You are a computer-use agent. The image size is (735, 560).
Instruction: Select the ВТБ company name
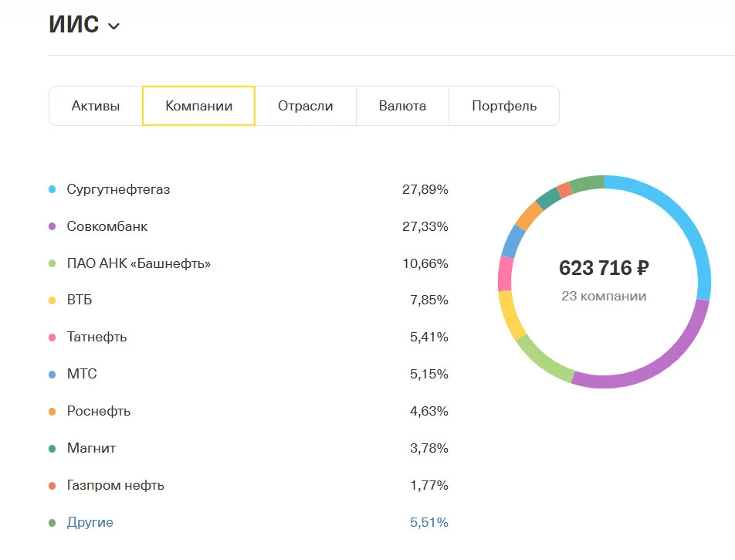[80, 300]
